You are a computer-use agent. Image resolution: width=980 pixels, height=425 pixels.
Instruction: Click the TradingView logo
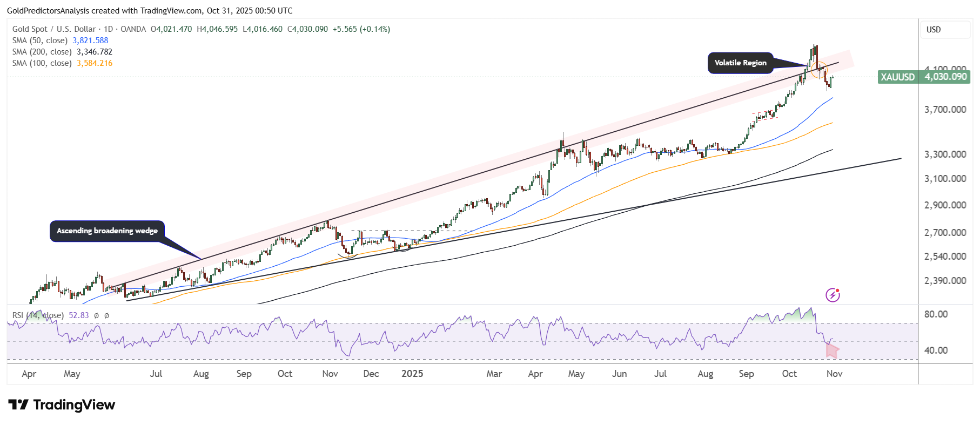click(62, 405)
